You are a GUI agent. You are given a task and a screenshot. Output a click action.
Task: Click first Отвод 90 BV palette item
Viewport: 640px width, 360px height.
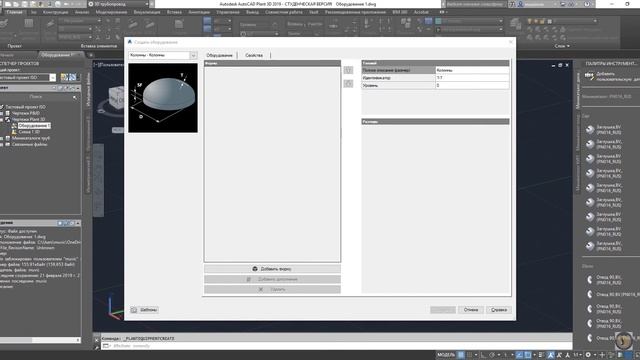coord(605,280)
